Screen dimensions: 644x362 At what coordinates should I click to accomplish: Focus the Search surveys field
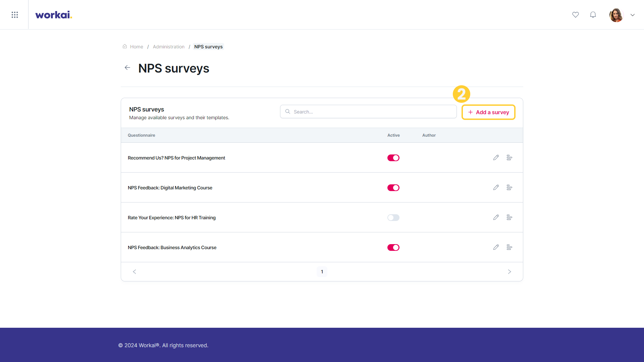click(x=368, y=111)
